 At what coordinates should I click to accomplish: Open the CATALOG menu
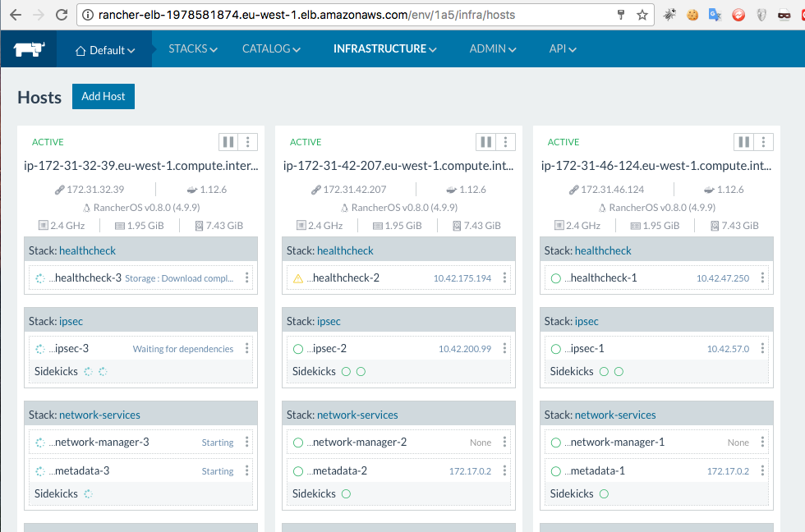(270, 48)
